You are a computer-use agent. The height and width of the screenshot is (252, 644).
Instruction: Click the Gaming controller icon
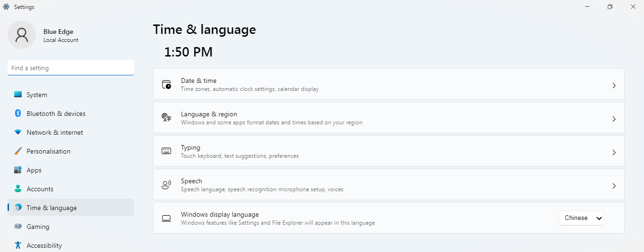(18, 227)
